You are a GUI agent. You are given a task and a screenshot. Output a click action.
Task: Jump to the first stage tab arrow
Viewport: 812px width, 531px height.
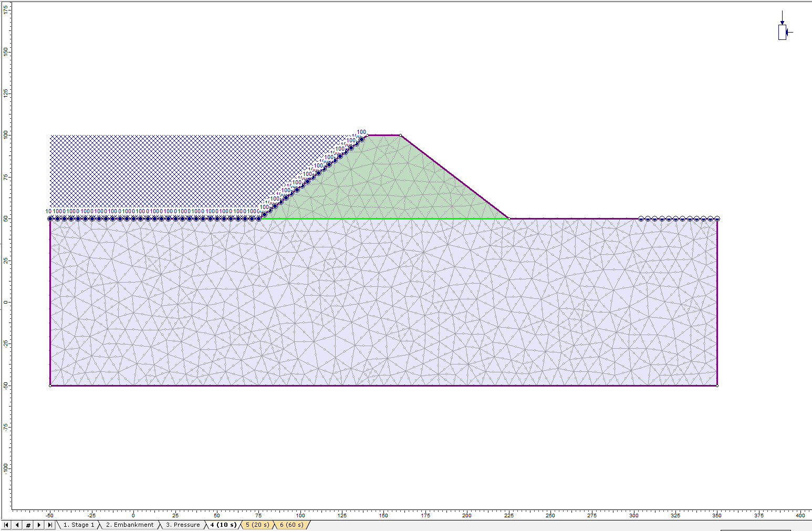point(6,525)
